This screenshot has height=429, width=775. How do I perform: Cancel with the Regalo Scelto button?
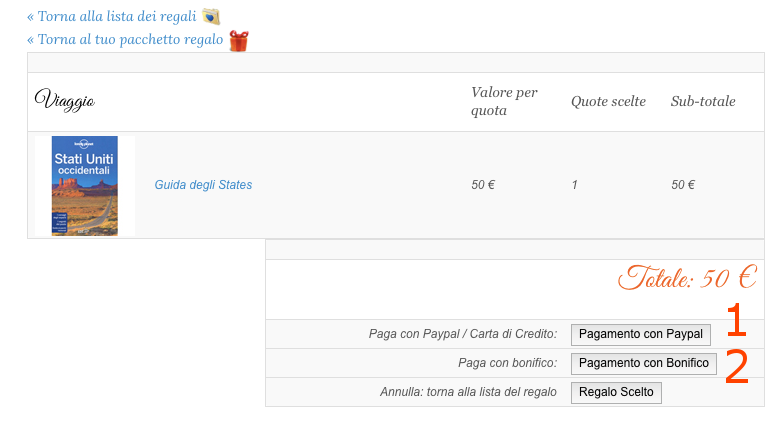[616, 392]
